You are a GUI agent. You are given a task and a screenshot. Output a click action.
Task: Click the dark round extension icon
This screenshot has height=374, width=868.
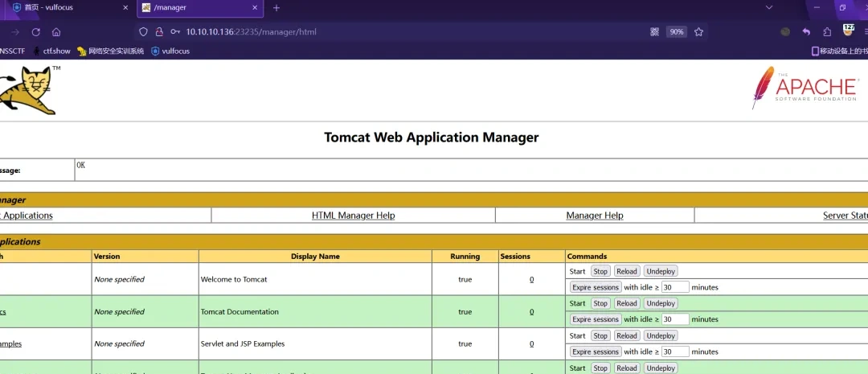[785, 32]
